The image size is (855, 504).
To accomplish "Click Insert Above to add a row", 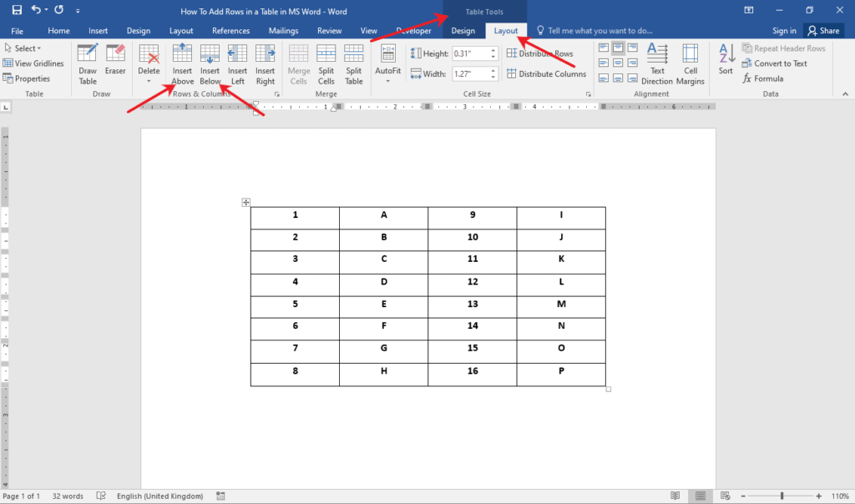I will 182,64.
